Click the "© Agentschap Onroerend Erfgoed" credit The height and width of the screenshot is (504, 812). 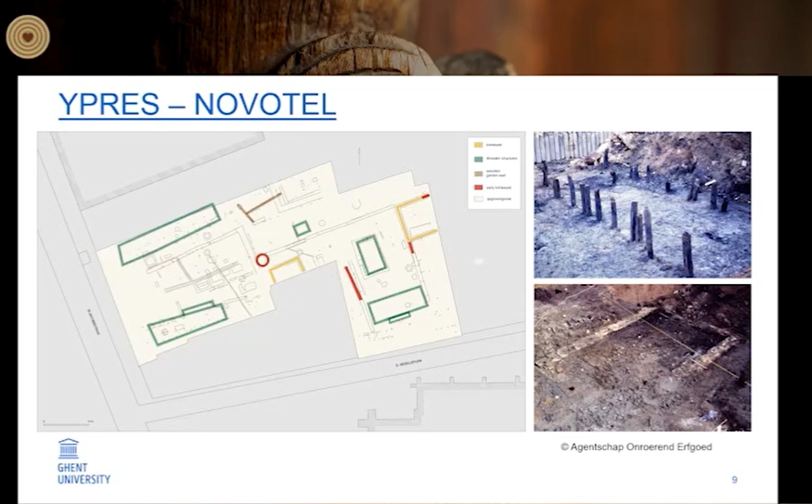(637, 446)
